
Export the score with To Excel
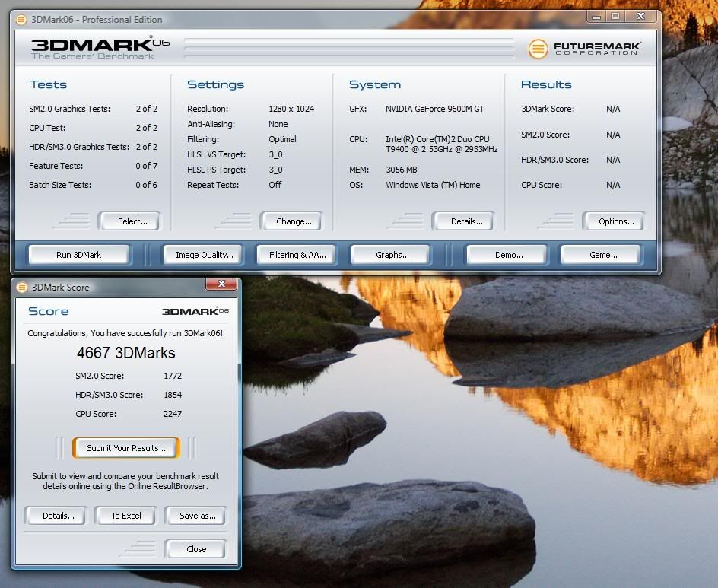click(125, 516)
